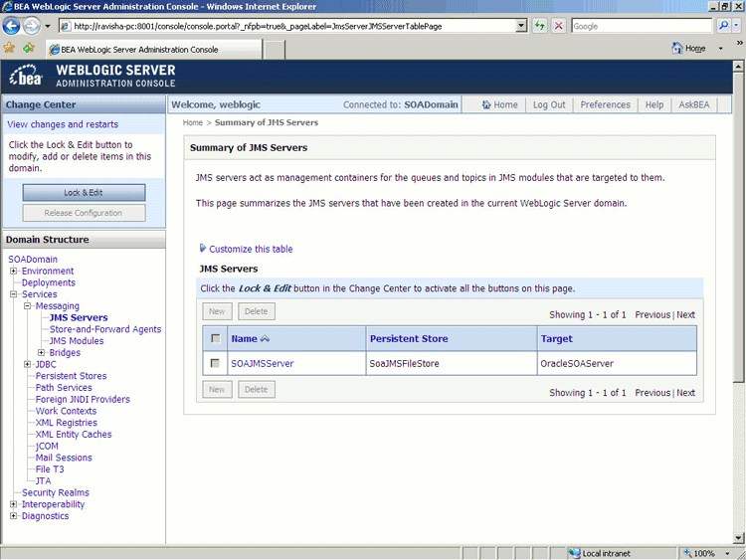The width and height of the screenshot is (746, 560).
Task: Click the page vertical scrollbar down arrow
Action: tap(738, 538)
